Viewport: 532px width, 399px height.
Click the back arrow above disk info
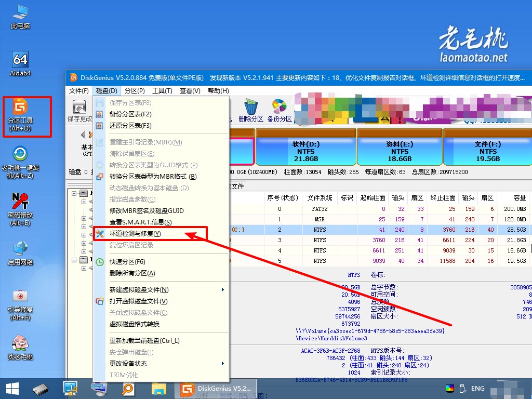pos(83,135)
